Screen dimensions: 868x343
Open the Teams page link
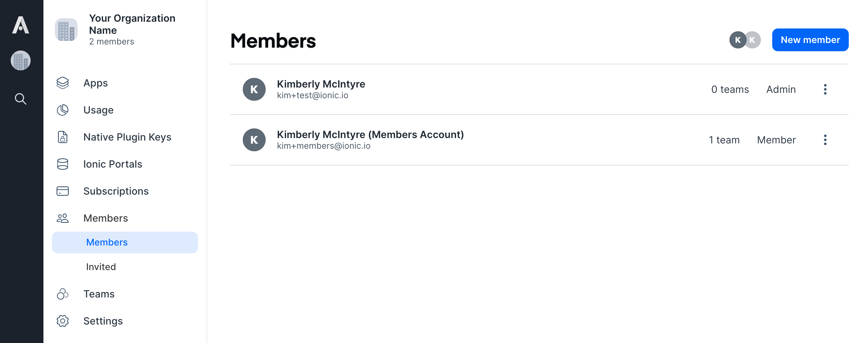click(99, 294)
